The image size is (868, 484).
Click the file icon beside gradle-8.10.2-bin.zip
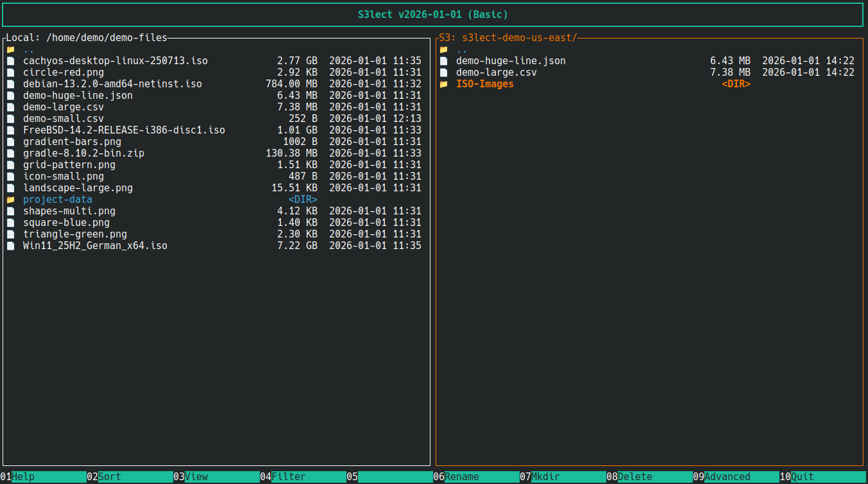(10, 153)
